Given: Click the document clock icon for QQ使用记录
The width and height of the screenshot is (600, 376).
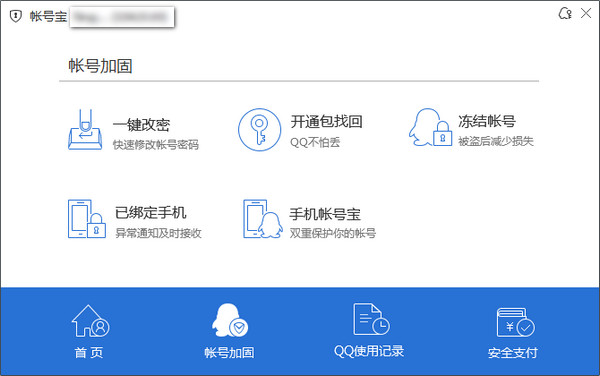Looking at the screenshot, I should [x=371, y=319].
